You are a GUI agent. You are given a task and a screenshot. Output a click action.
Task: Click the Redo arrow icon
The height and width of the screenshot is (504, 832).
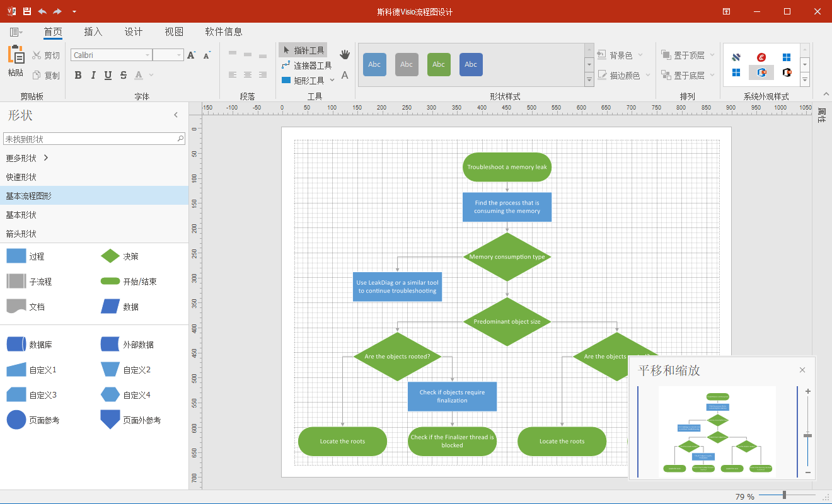[x=57, y=11]
